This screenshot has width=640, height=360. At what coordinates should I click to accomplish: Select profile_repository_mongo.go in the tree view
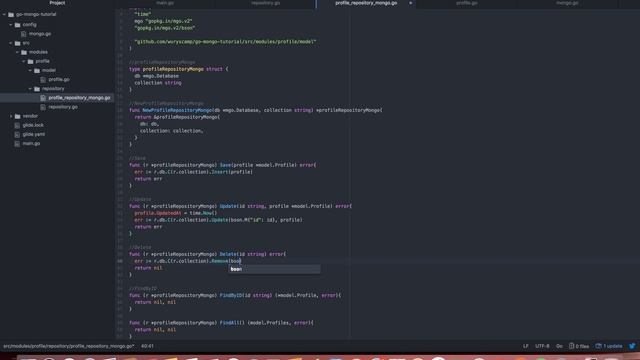click(x=57, y=98)
